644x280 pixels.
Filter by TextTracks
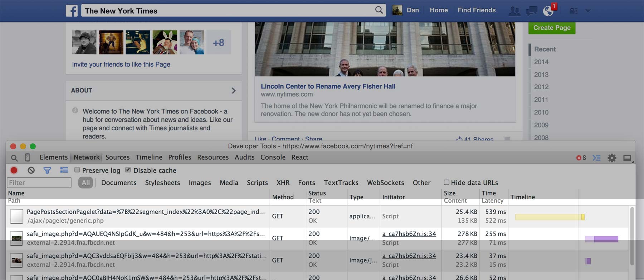click(341, 183)
